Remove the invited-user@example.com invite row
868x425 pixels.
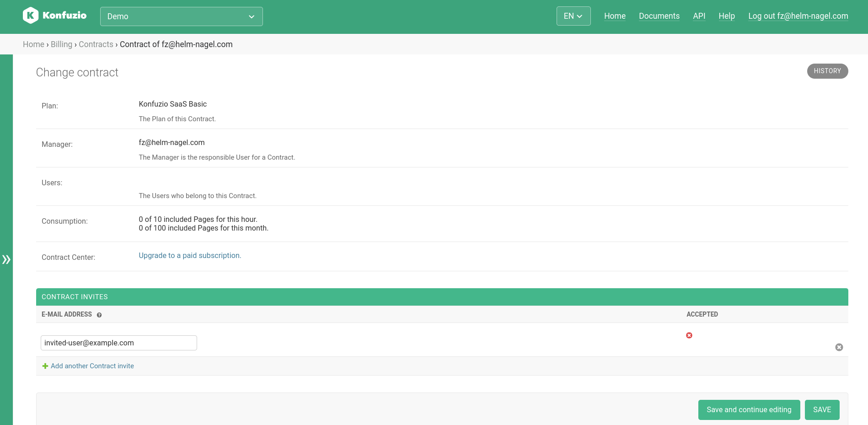coord(839,347)
